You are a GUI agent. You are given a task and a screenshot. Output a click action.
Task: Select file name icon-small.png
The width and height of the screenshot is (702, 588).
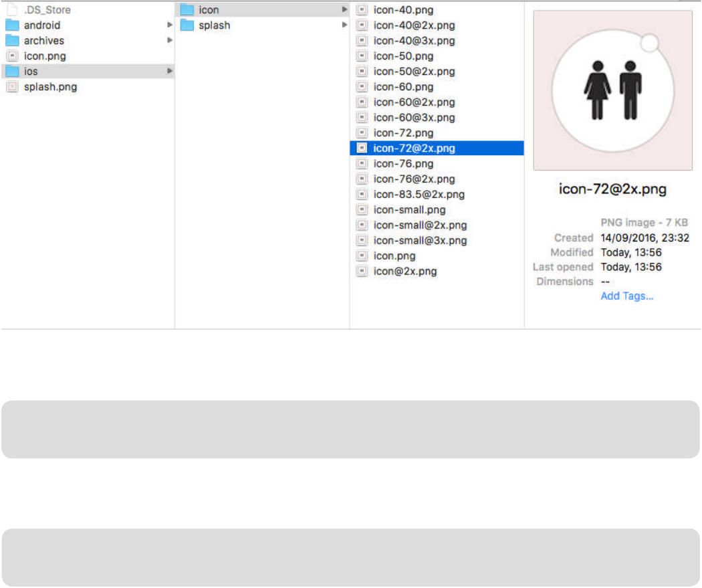pyautogui.click(x=409, y=209)
